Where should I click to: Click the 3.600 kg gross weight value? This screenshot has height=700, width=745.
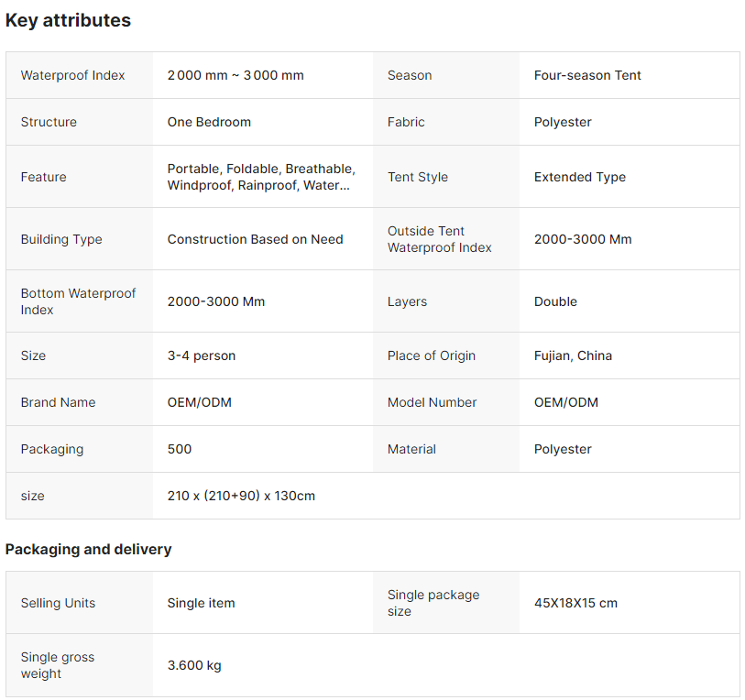[194, 665]
